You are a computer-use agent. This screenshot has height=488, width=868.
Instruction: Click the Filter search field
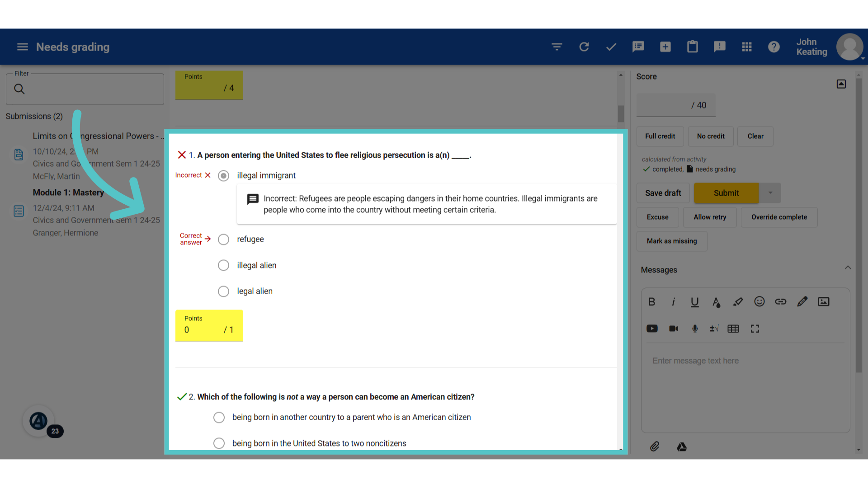85,89
